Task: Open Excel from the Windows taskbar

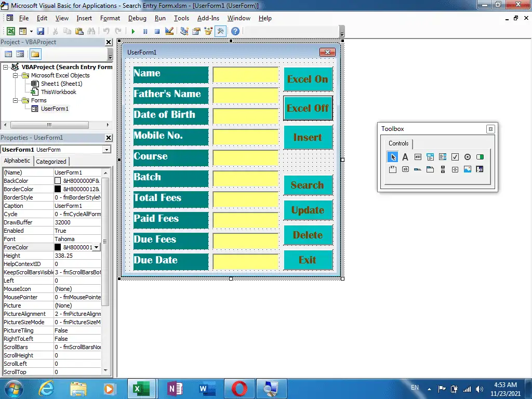Action: [x=141, y=389]
